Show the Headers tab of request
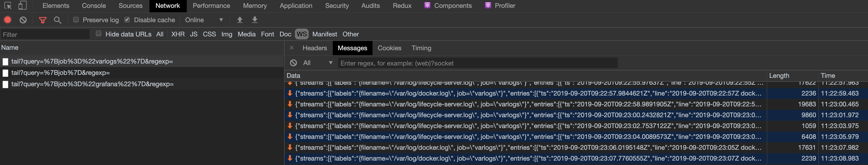The height and width of the screenshot is (165, 868). 314,48
